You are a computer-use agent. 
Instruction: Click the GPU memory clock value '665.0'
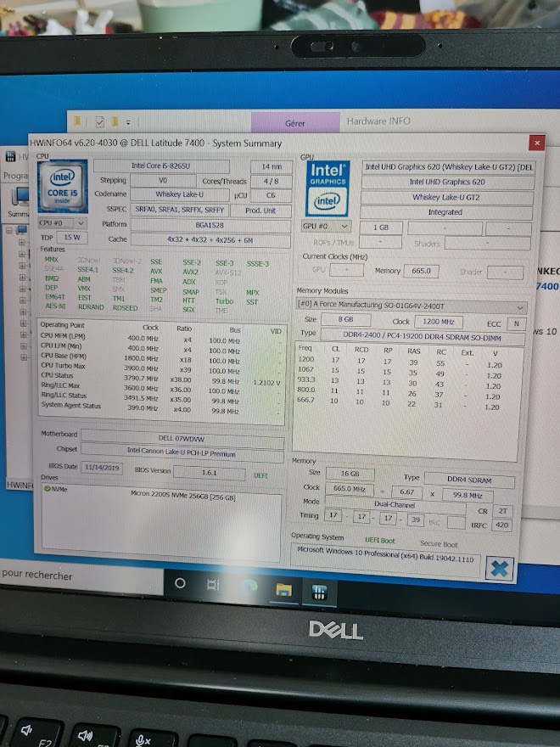[422, 271]
